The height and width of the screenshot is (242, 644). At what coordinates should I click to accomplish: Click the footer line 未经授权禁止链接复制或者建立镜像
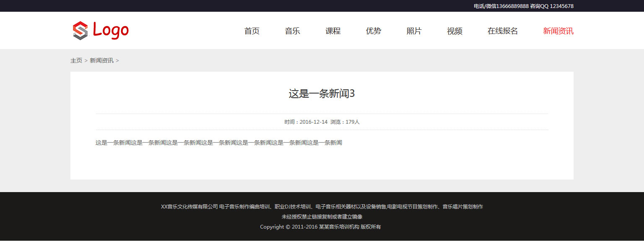[322, 217]
